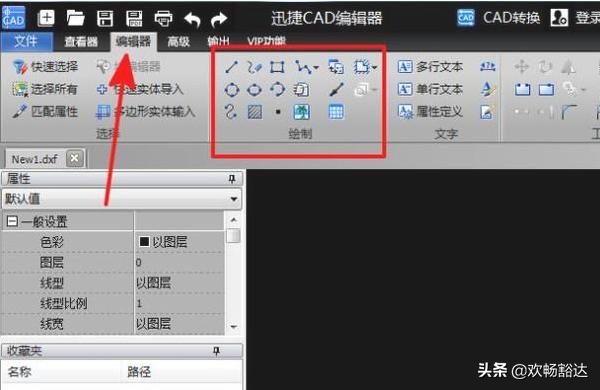Click the CAD application logo icon

(13, 18)
